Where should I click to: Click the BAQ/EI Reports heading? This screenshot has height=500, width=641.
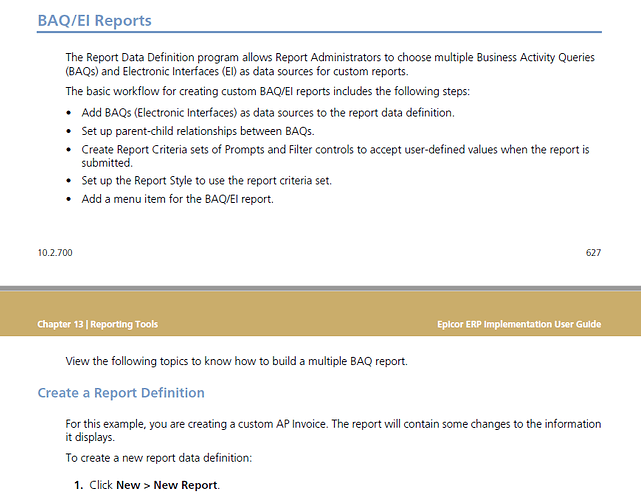click(94, 20)
